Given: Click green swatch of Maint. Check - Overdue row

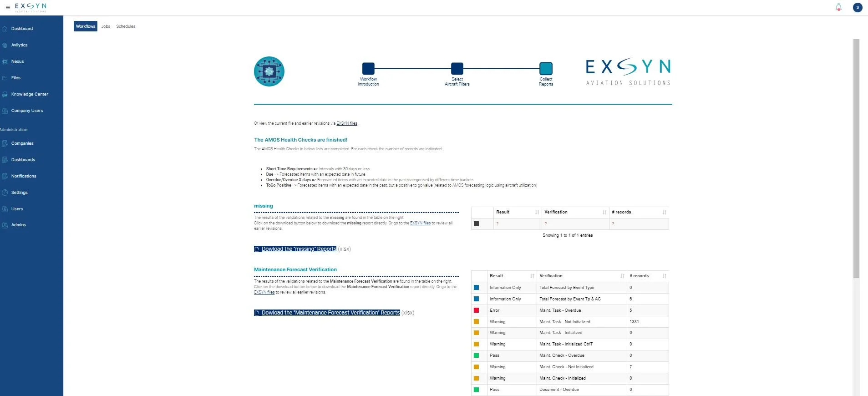Looking at the screenshot, I should tap(476, 355).
